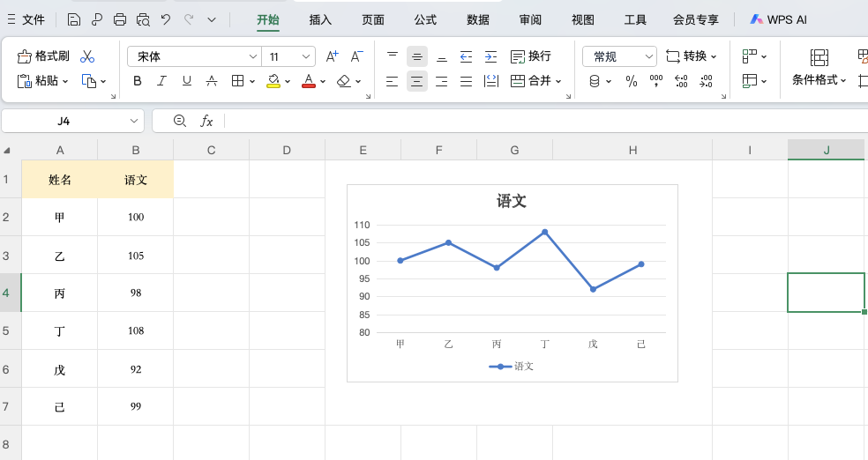Image resolution: width=868 pixels, height=460 pixels.
Task: Toggle Underline formatting
Action: click(x=186, y=81)
